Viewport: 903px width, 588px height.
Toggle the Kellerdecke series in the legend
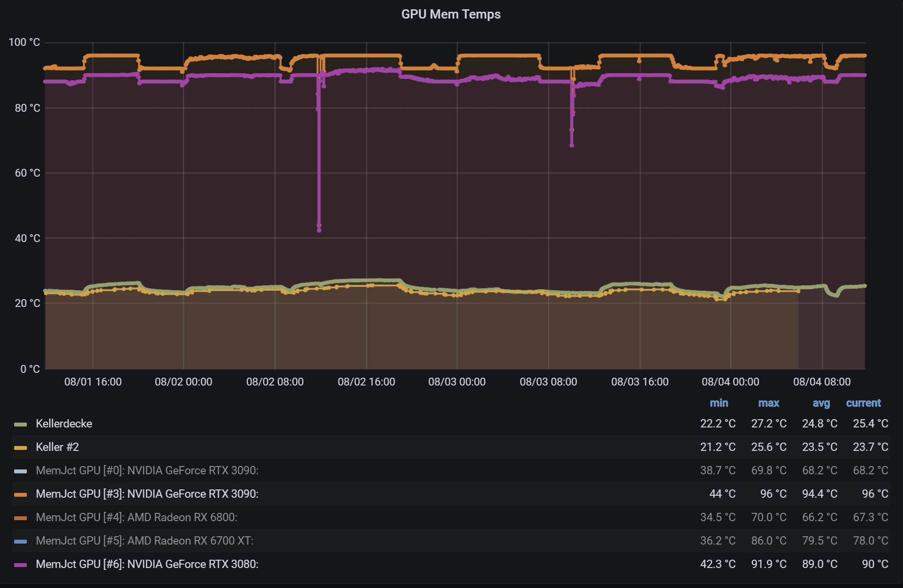tap(64, 424)
